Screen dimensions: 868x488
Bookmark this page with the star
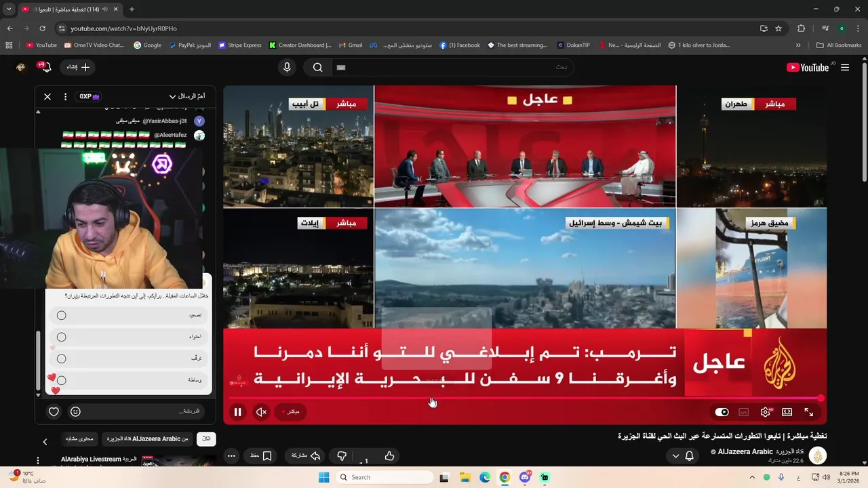(x=778, y=28)
